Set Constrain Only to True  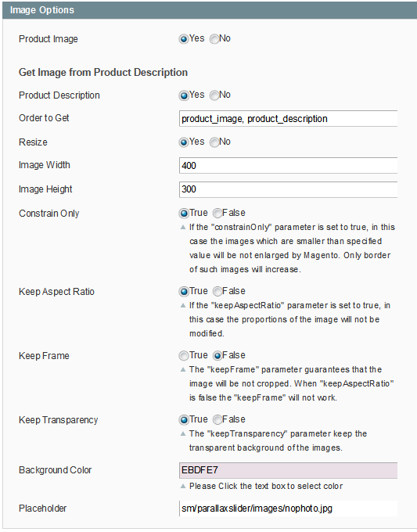(x=184, y=213)
